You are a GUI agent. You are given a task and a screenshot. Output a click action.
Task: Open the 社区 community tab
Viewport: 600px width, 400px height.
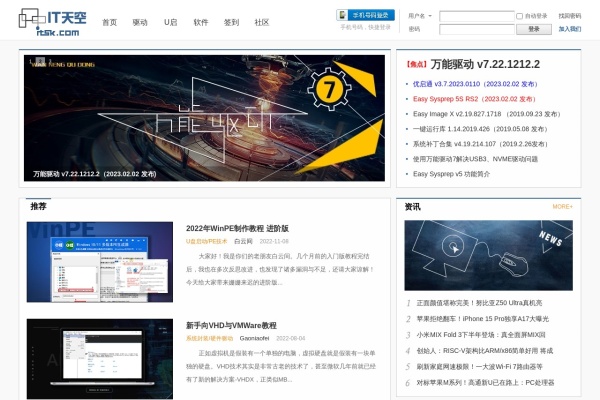coord(262,22)
